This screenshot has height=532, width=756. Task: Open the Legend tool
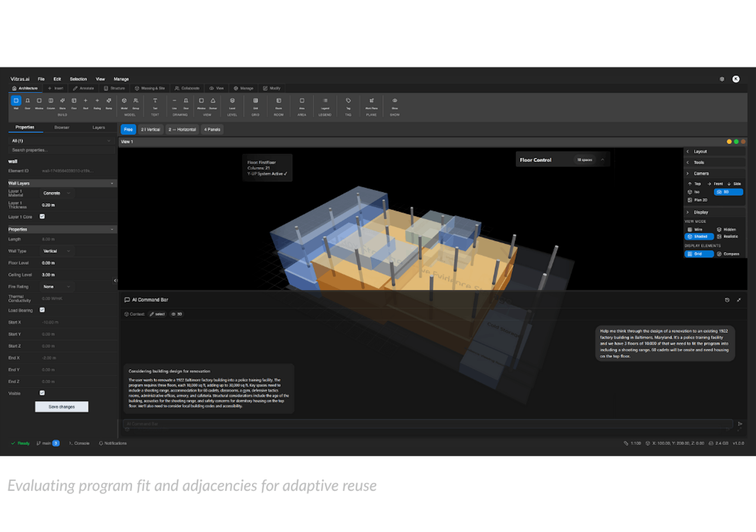tap(325, 100)
